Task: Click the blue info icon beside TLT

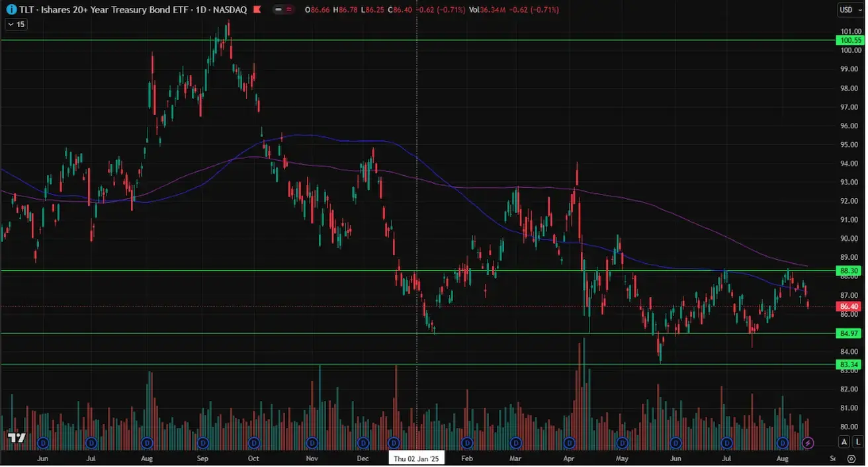Action: (x=11, y=10)
